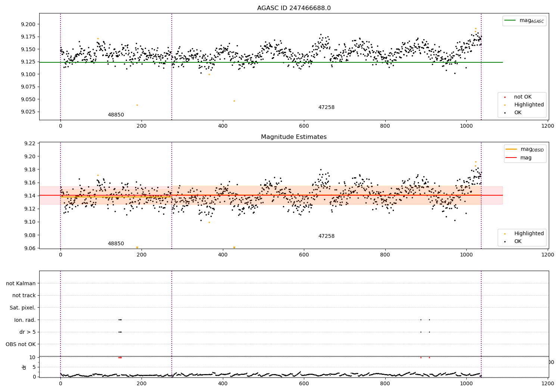
Task: Click 'Highlighted' in the top plot legend
Action: tap(525, 105)
